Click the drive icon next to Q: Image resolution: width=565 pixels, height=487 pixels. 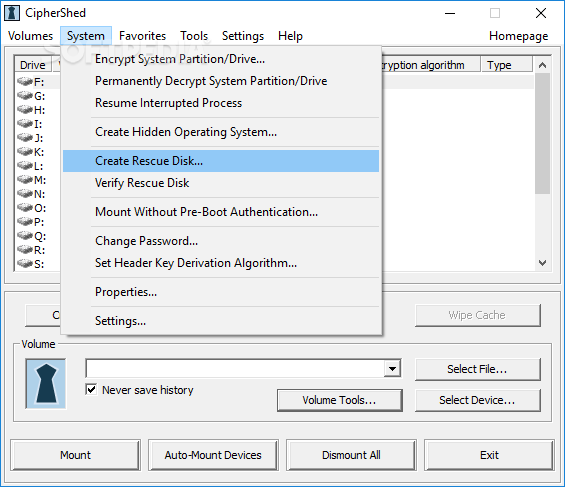pyautogui.click(x=25, y=236)
